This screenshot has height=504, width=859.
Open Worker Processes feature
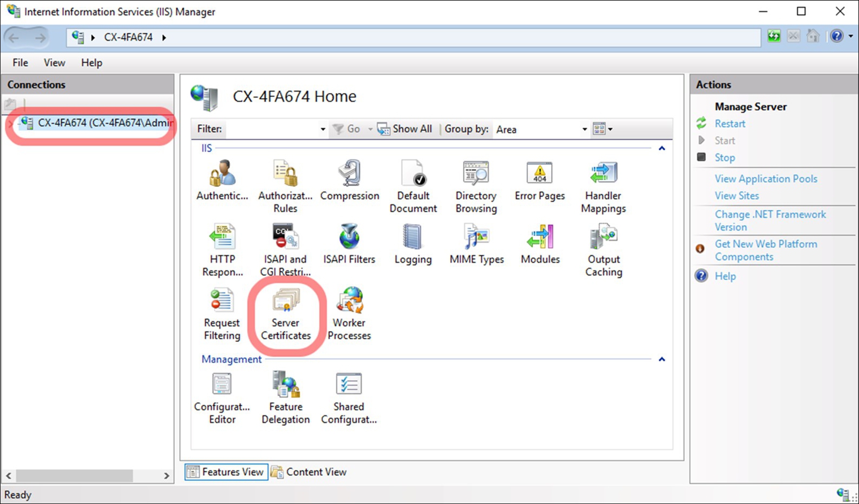pyautogui.click(x=349, y=314)
